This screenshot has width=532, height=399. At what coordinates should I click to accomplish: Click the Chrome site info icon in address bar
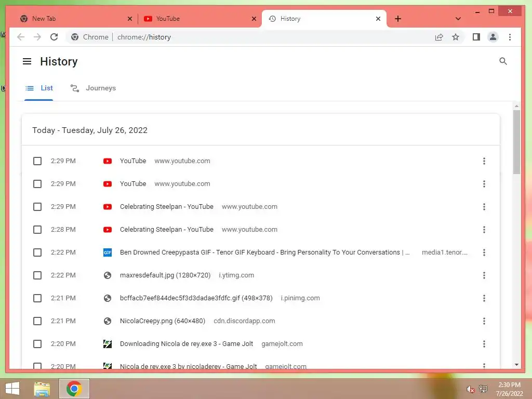[x=75, y=37]
